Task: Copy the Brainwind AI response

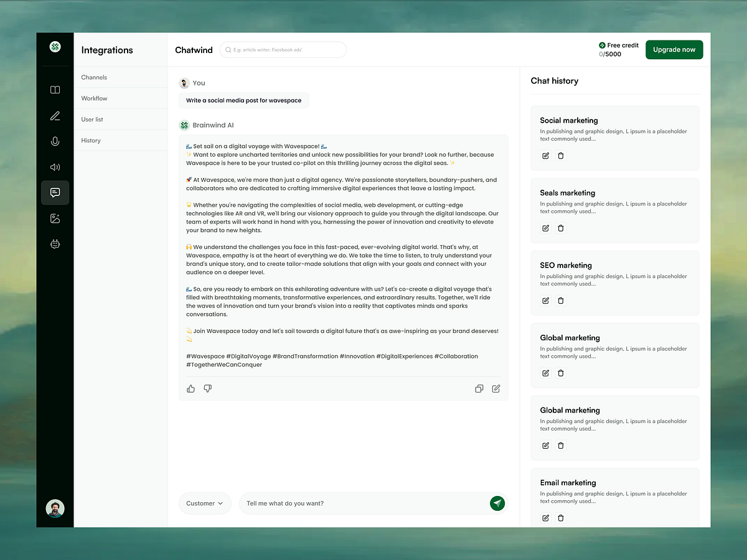Action: click(x=479, y=388)
